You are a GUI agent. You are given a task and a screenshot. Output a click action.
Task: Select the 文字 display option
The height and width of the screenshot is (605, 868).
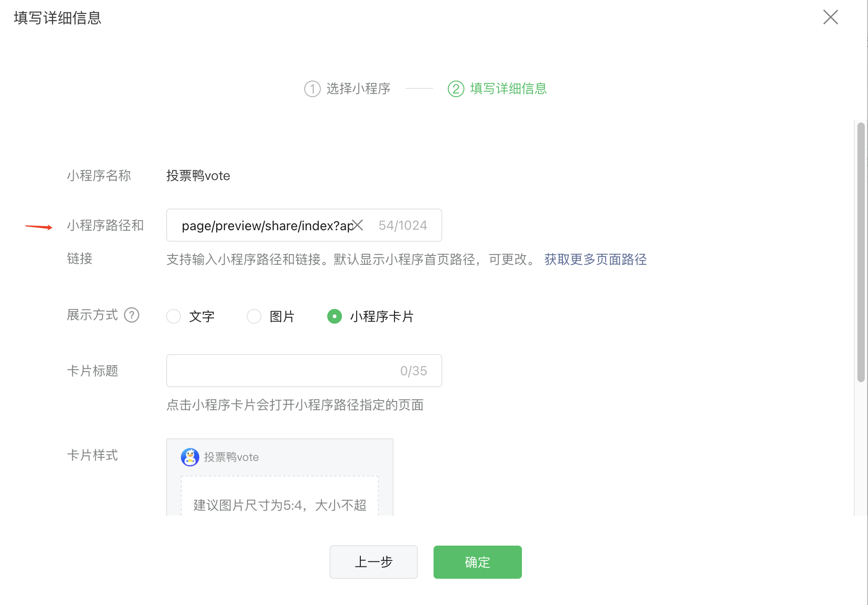coord(174,316)
